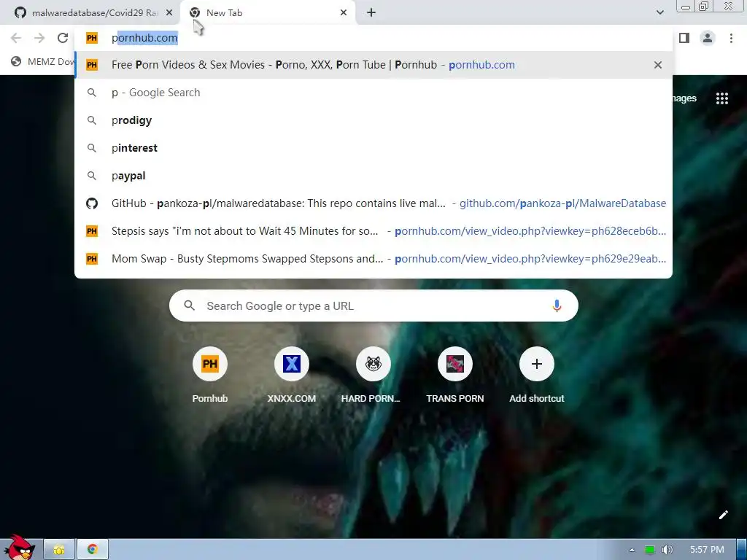The image size is (747, 560).
Task: Open the volume speaker tray icon
Action: point(667,550)
